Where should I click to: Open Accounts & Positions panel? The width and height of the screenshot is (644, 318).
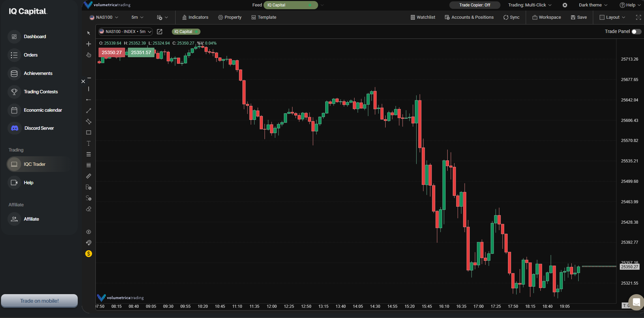[x=469, y=17]
